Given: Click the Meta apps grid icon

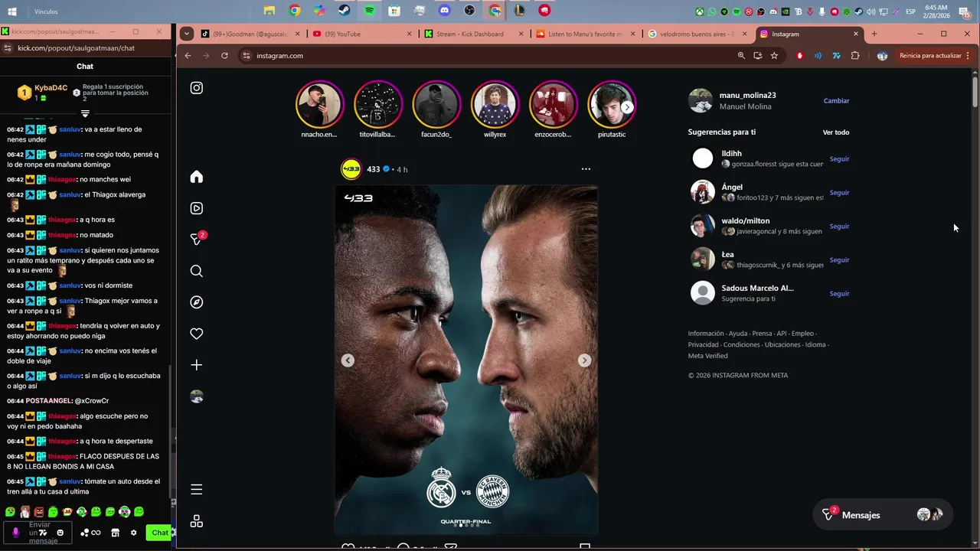Looking at the screenshot, I should tap(197, 521).
